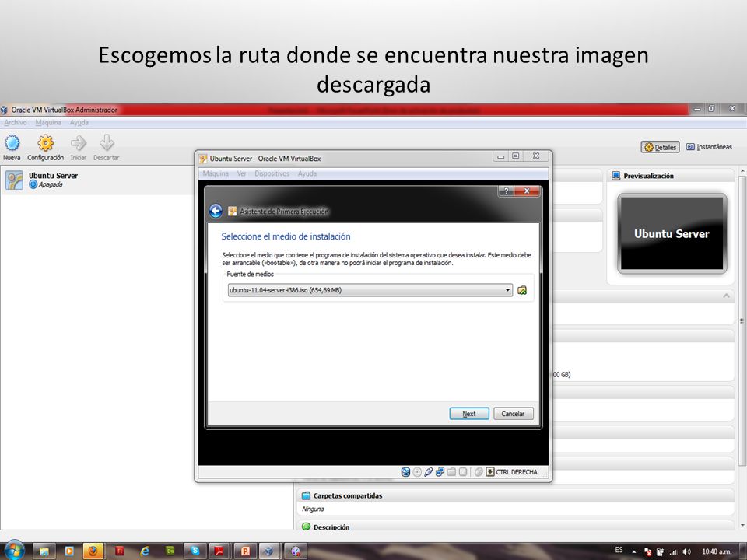This screenshot has width=747, height=560.
Task: Open Configuración gear in toolbar
Action: (x=45, y=147)
